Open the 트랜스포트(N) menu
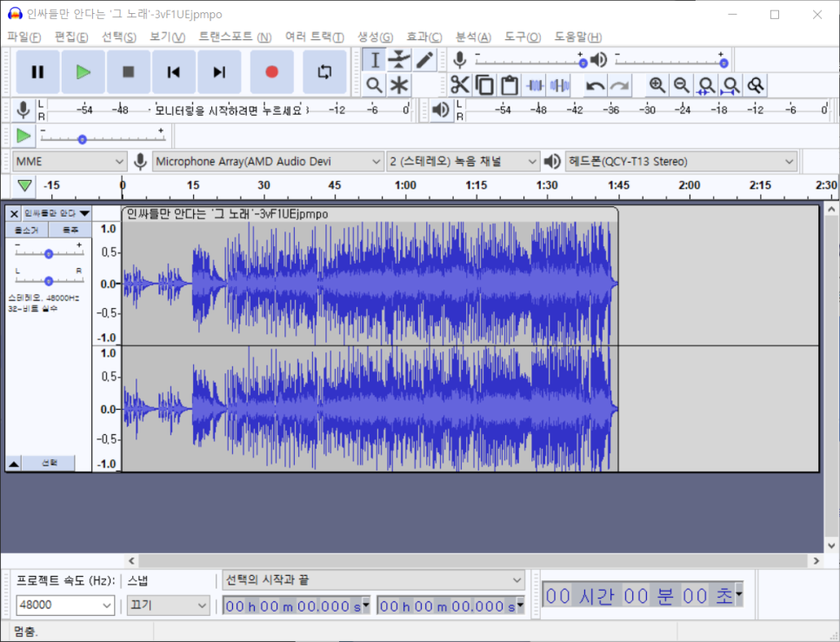 coord(235,37)
